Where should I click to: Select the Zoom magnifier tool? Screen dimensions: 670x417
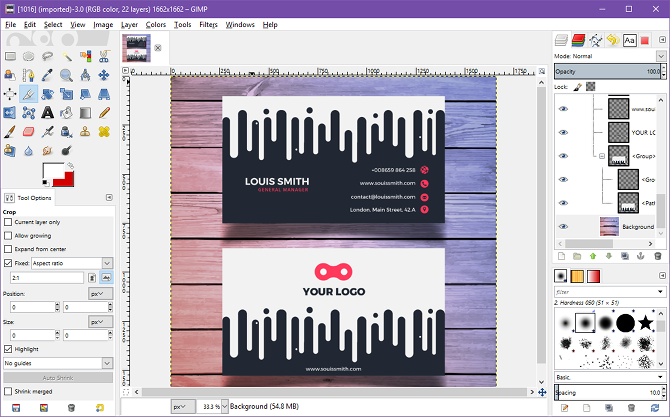(66, 75)
